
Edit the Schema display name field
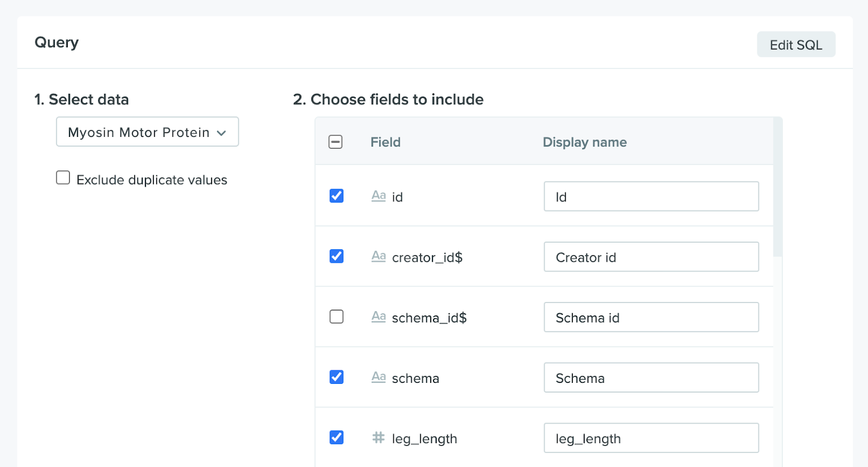tap(651, 377)
